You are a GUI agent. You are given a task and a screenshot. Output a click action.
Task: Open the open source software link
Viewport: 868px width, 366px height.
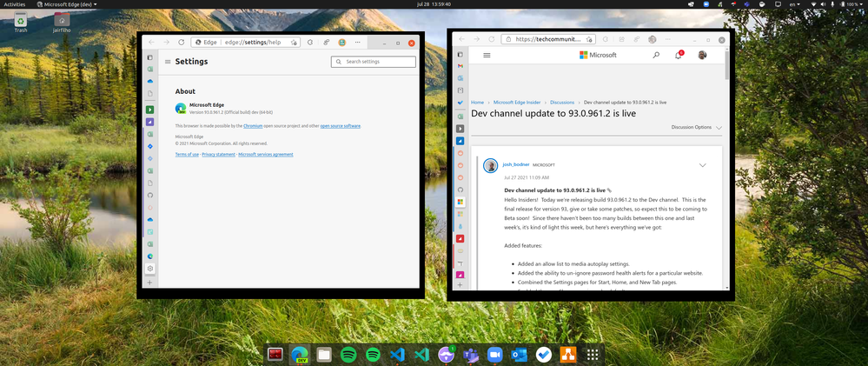(x=341, y=126)
